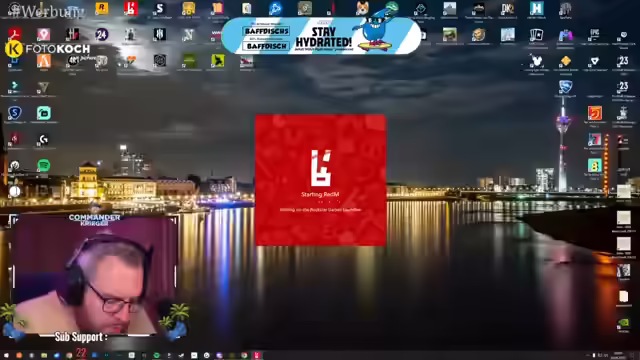The width and height of the screenshot is (640, 360).
Task: Open the blue shield S desktop icon
Action: (x=15, y=113)
